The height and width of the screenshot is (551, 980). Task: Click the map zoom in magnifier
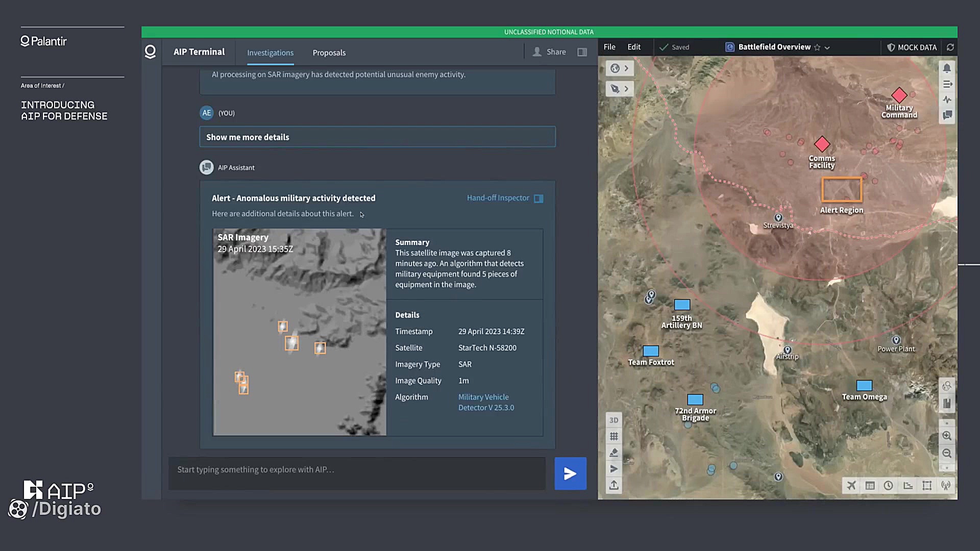pos(947,436)
